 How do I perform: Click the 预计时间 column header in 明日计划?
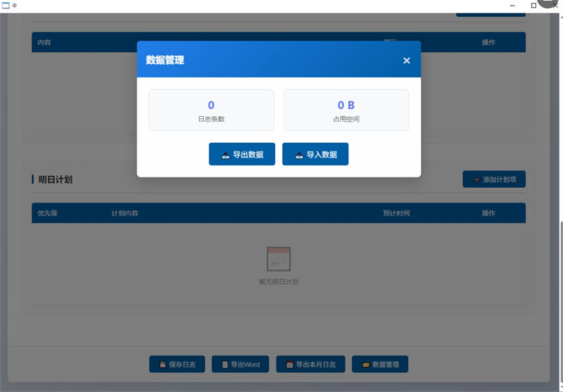pos(396,213)
